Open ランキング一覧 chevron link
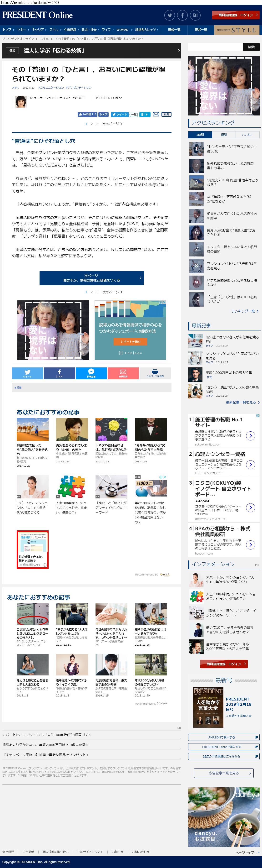 point(245,311)
